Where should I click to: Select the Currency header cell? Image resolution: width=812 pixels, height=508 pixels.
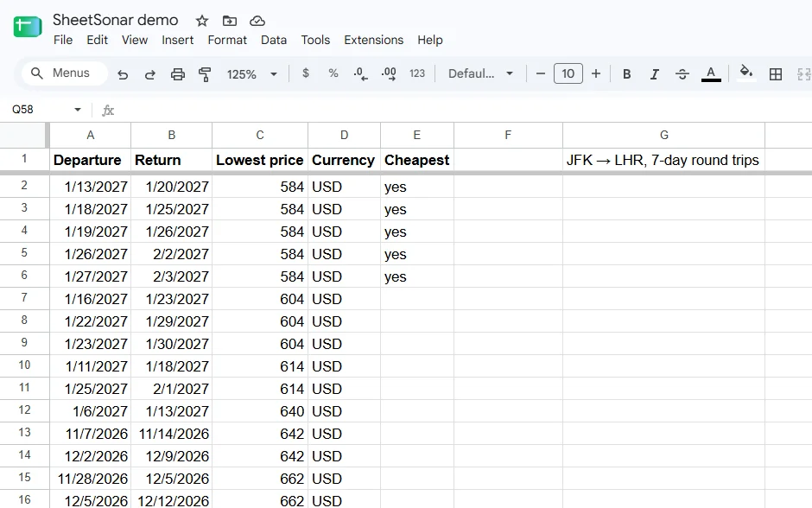point(345,160)
